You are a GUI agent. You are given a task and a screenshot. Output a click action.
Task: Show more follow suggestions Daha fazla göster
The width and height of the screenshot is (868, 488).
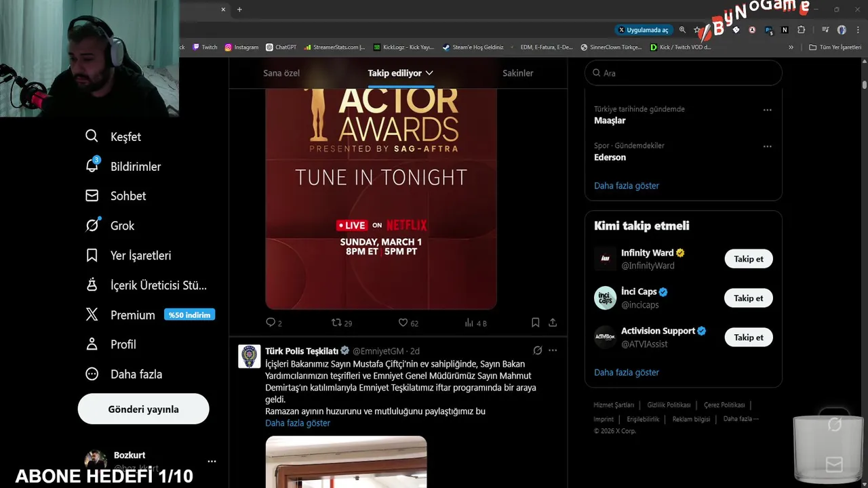627,373
